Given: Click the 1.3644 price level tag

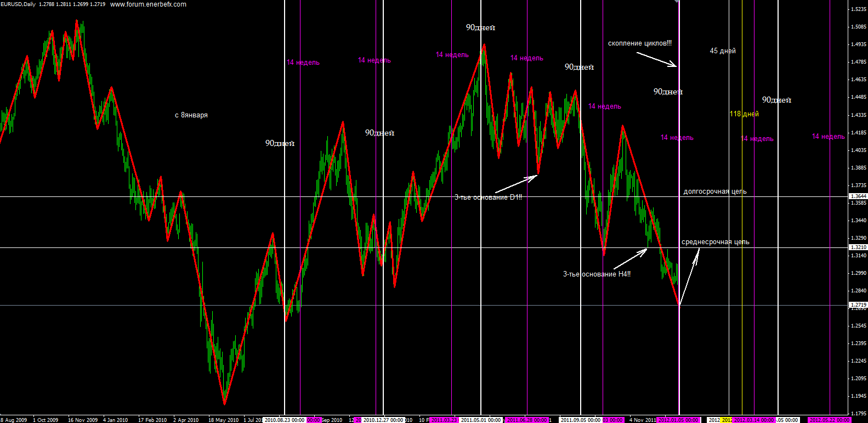Looking at the screenshot, I should [x=858, y=196].
